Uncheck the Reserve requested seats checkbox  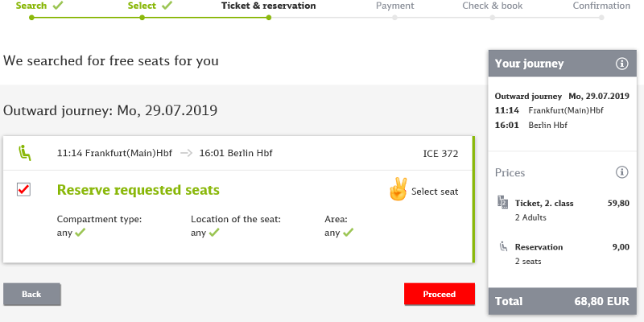pyautogui.click(x=23, y=189)
